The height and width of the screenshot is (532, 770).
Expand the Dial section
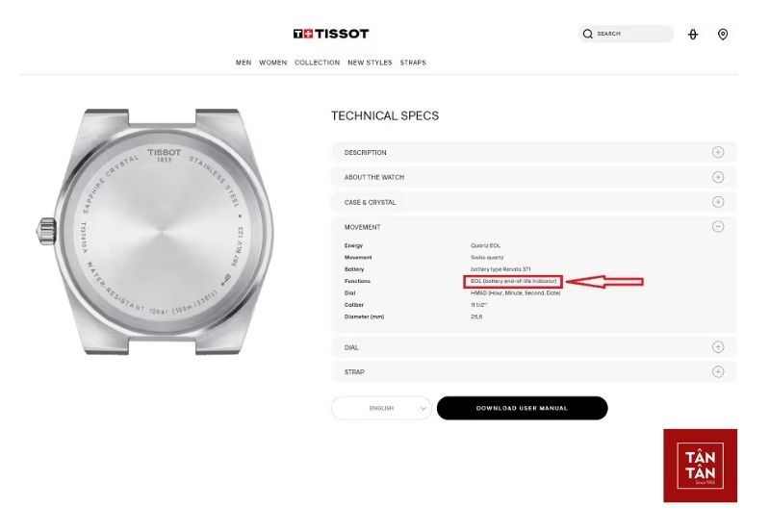(x=718, y=347)
